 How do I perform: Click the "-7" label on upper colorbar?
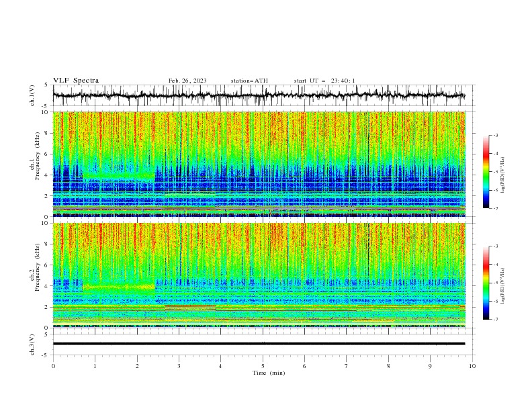(495, 208)
